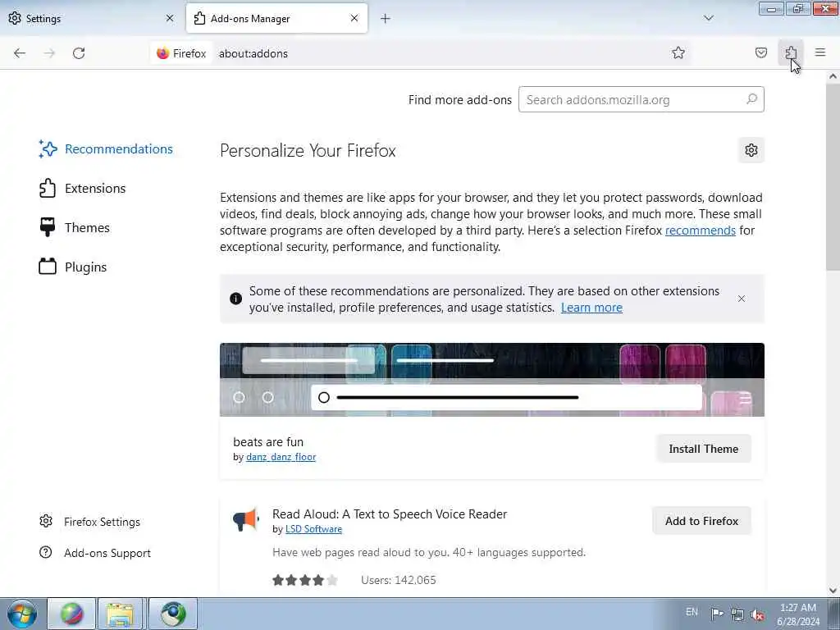
Task: Click the Firefox identity icon in address bar
Action: click(181, 53)
